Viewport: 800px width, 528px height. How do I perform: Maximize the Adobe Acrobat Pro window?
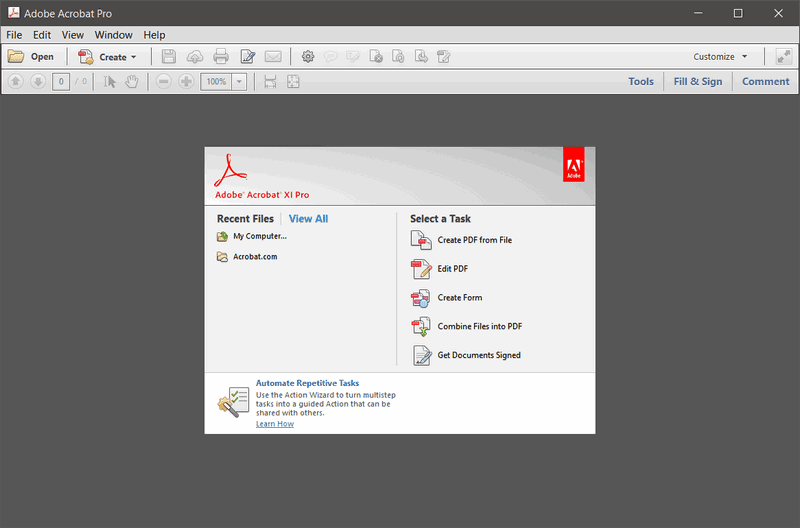(738, 13)
